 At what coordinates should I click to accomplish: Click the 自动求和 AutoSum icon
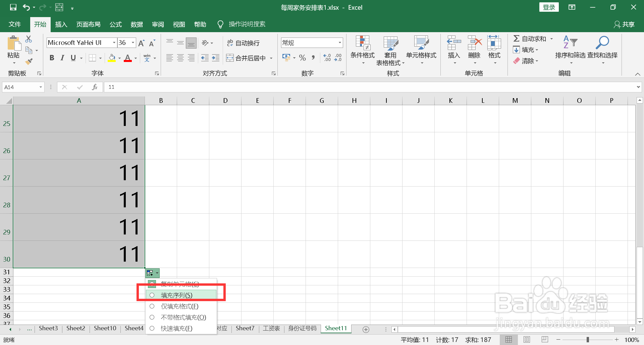517,38
